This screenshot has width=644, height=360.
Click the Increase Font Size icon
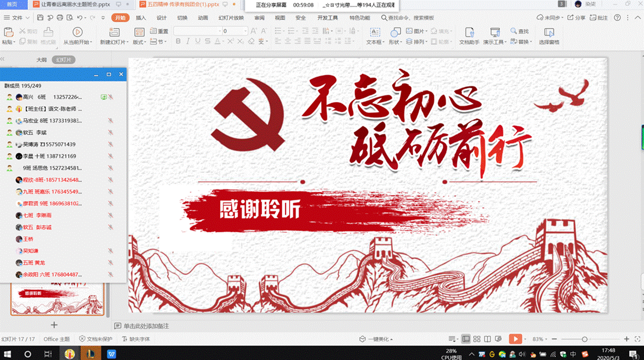254,31
